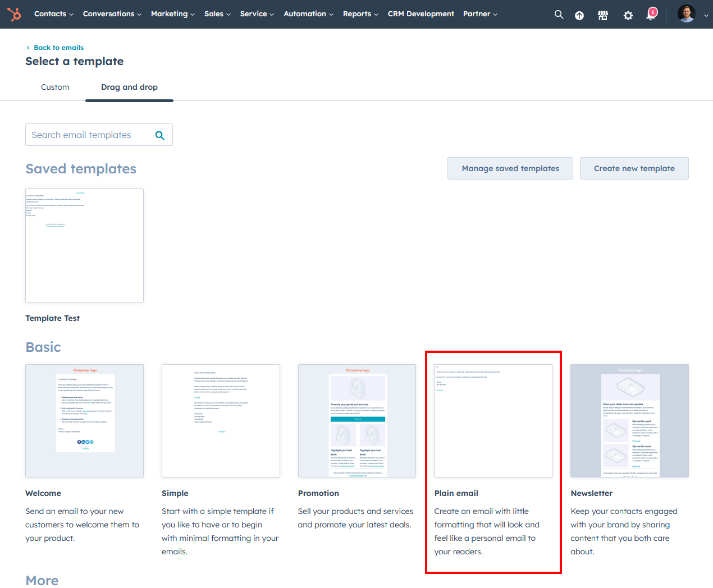The width and height of the screenshot is (713, 588).
Task: Switch to the Custom templates tab
Action: (55, 87)
